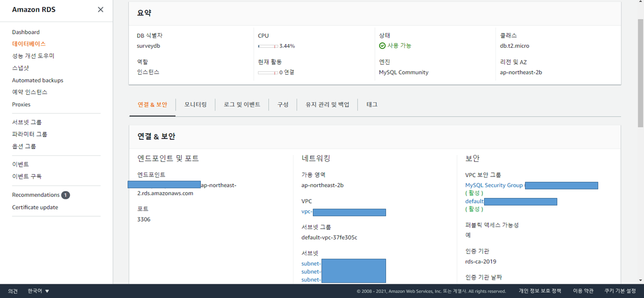Open 성능 개선 도우미 page
Image resolution: width=644 pixels, height=298 pixels.
[33, 56]
